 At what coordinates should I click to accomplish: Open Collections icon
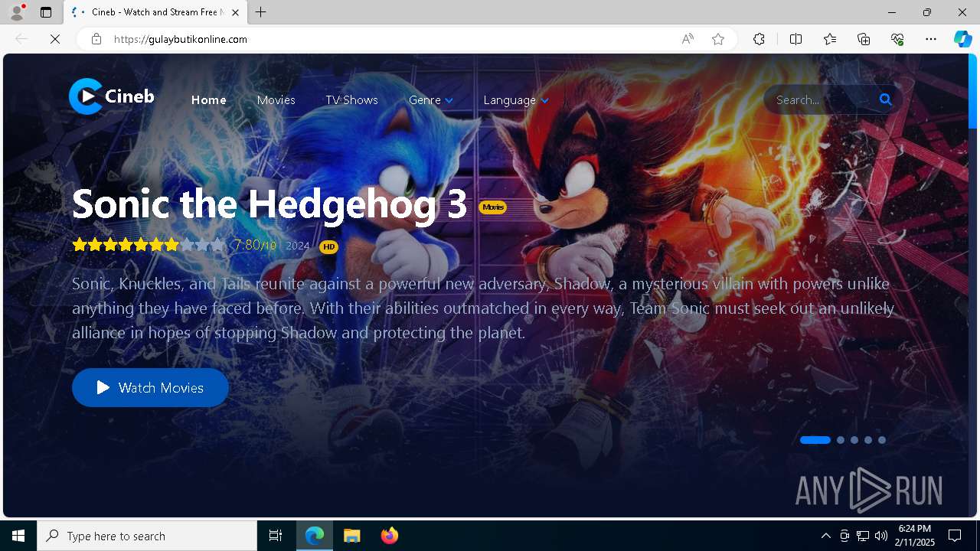coord(864,39)
